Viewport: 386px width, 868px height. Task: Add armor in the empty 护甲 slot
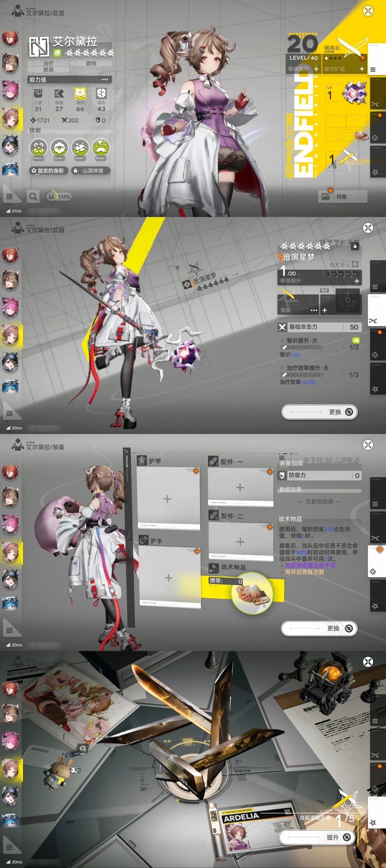[x=168, y=499]
